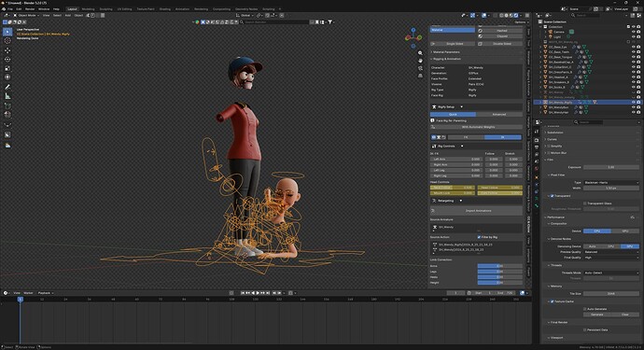Switch to the Shading workspace tab
Image resolution: width=644 pixels, height=350 pixels.
(164, 8)
